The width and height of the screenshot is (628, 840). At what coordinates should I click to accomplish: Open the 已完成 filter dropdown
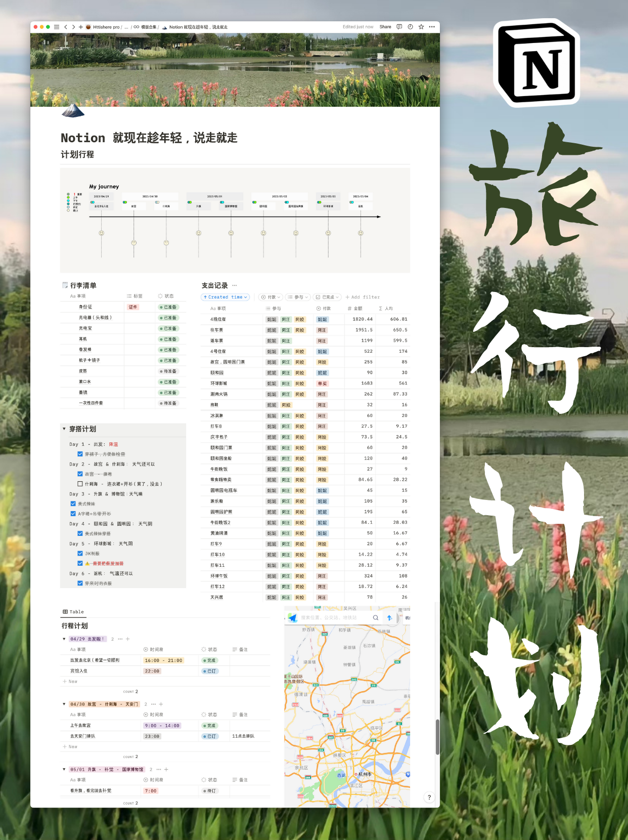click(327, 297)
